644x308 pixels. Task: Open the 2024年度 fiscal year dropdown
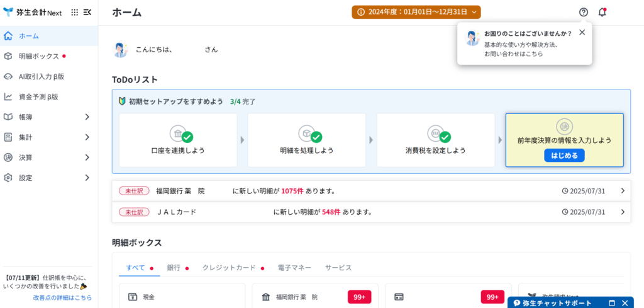[x=416, y=12]
